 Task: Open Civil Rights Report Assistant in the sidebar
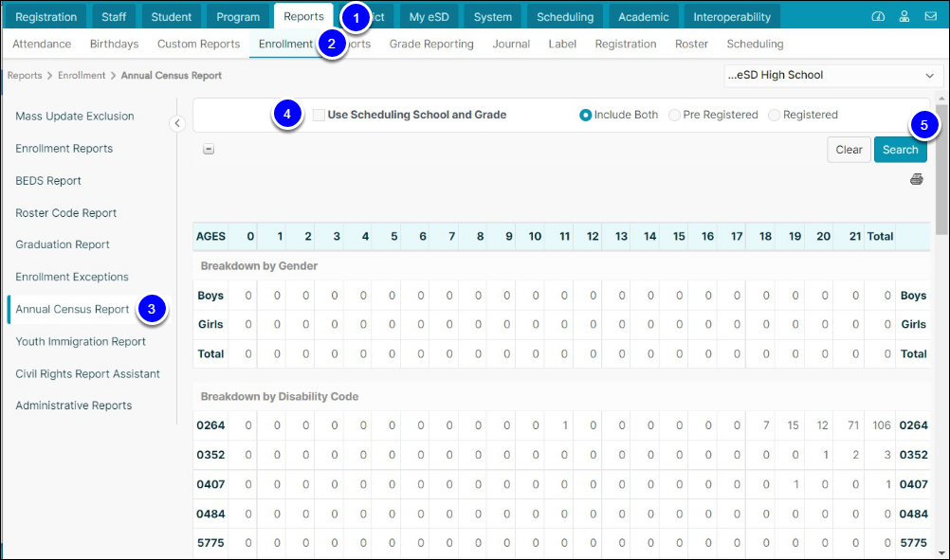(88, 373)
